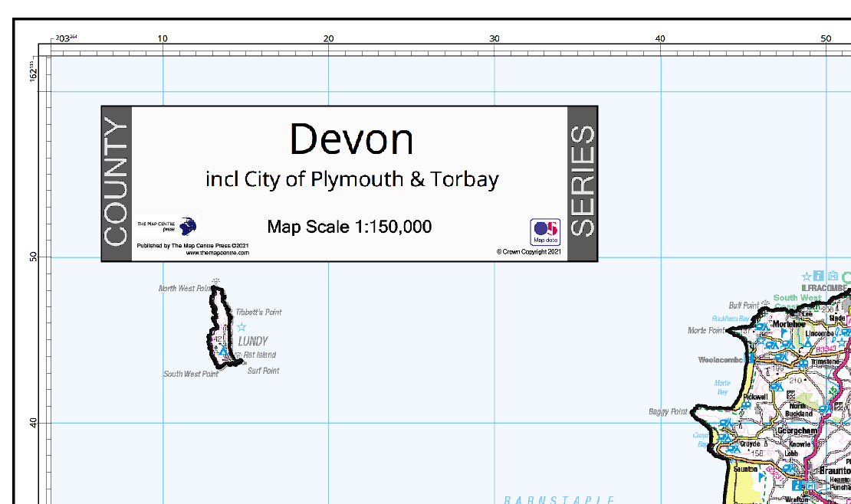The image size is (851, 504).
Task: Select the Map Scale 1:150,000 text
Action: point(350,227)
